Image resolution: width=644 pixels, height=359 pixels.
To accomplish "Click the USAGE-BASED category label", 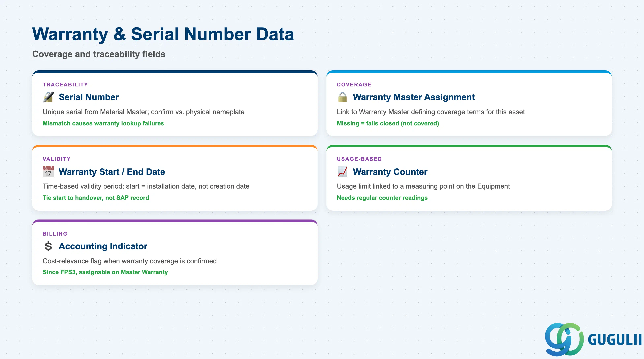I will 359,159.
